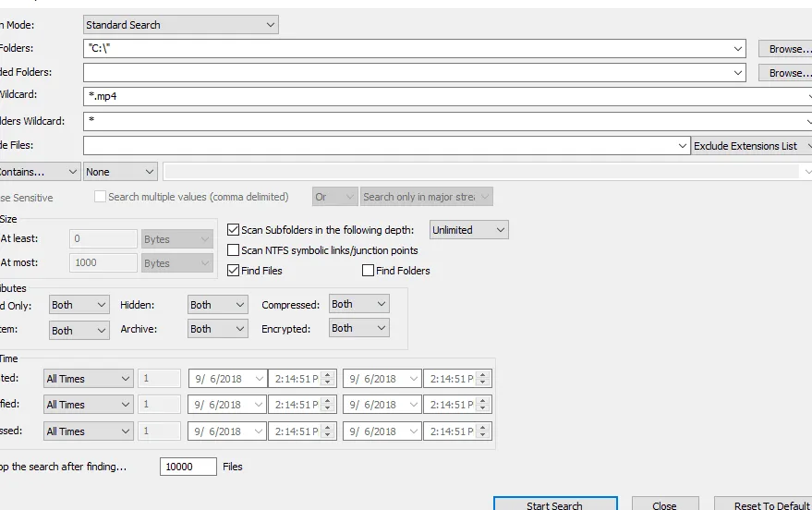Screen dimensions: 812x510
Task: Open the Hidden attribute dropdown
Action: point(217,305)
